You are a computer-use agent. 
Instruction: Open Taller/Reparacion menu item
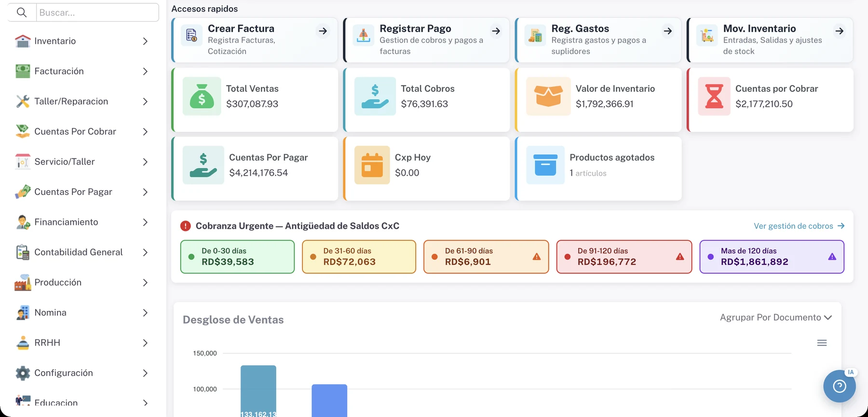click(82, 101)
